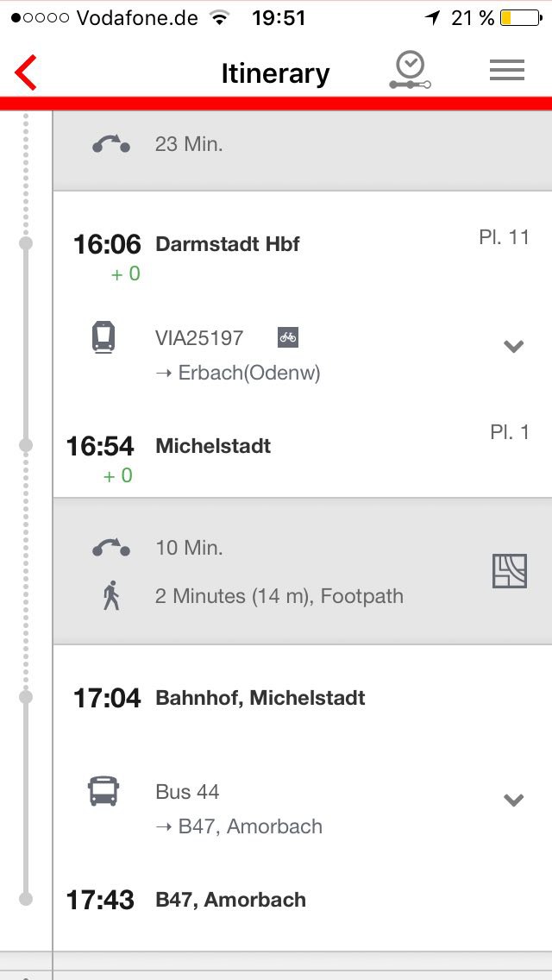This screenshot has height=980, width=552.
Task: Open the hamburger menu
Action: (507, 72)
